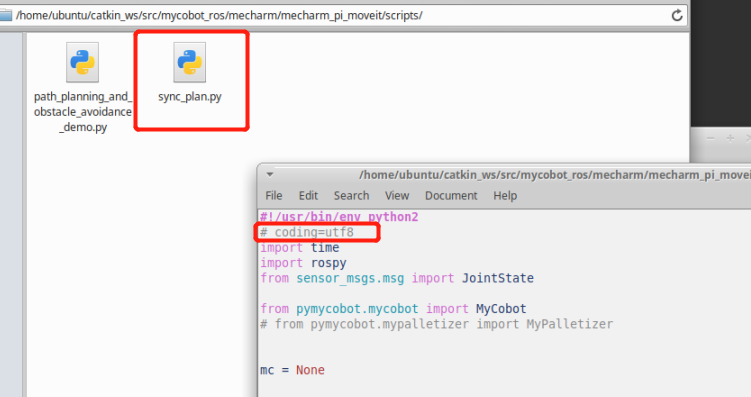Open the Search menu
751x397 pixels.
(x=352, y=195)
